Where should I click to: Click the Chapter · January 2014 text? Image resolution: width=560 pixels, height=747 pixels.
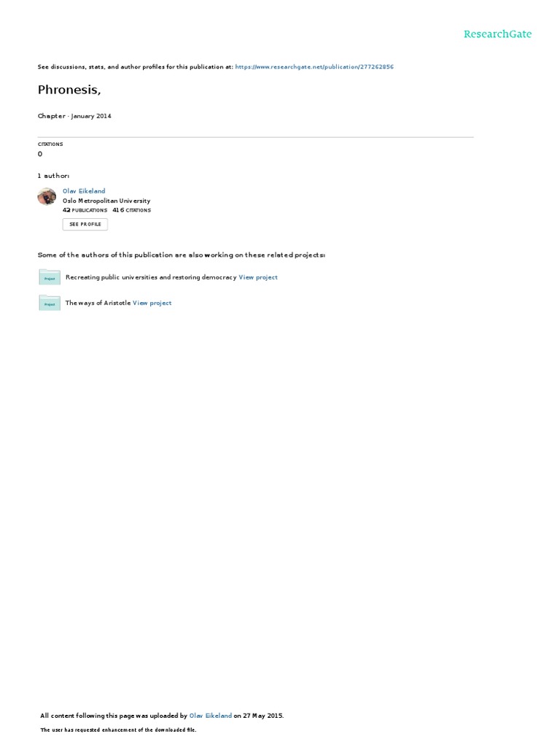(74, 116)
